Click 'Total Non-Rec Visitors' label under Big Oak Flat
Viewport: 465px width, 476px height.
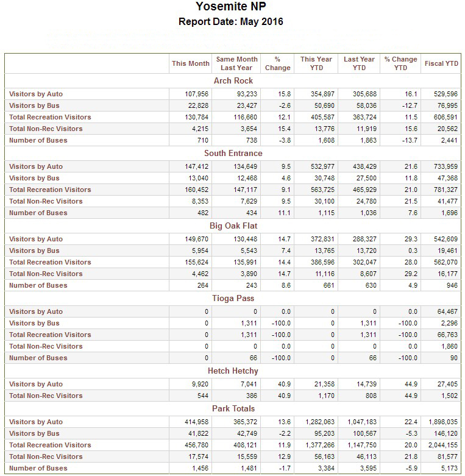46,274
